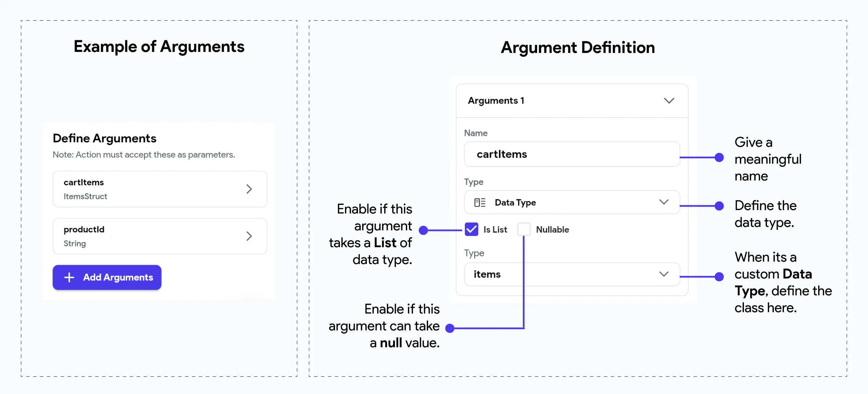Click the purple dot beside data type annotation
This screenshot has width=868, height=394.
719,206
